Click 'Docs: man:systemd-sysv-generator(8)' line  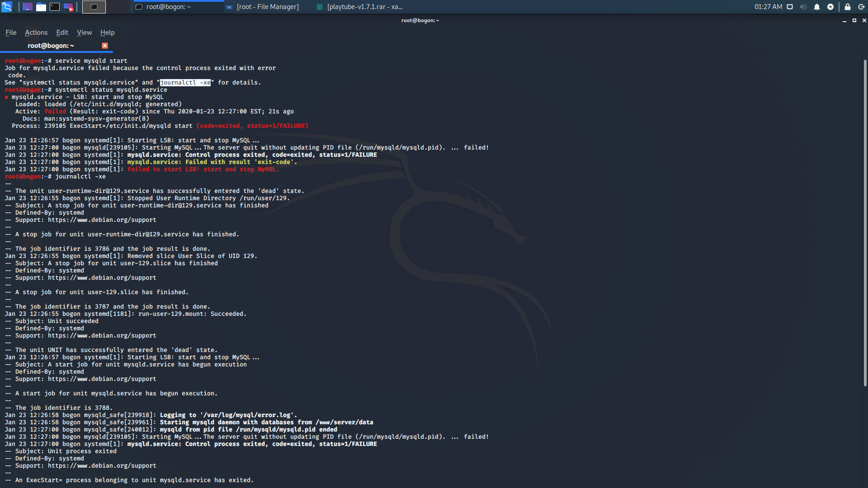click(86, 119)
